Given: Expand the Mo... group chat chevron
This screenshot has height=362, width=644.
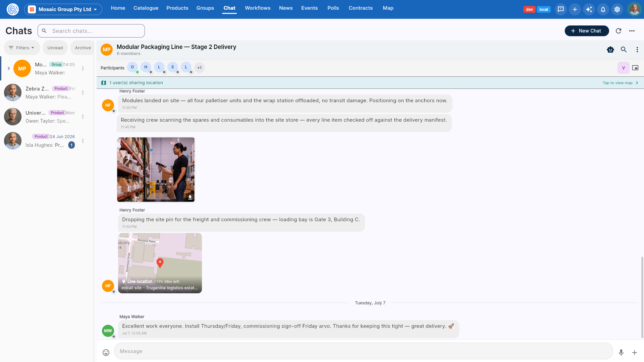Looking at the screenshot, I should click(x=9, y=68).
